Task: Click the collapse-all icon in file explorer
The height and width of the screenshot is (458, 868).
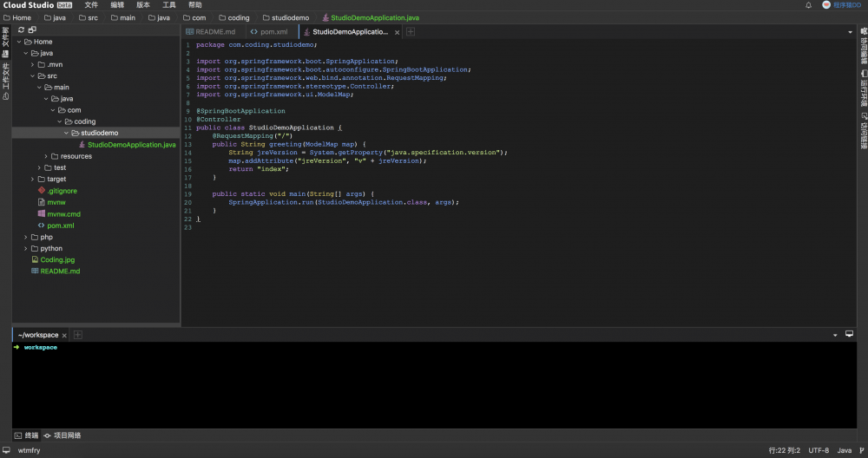Action: 32,29
